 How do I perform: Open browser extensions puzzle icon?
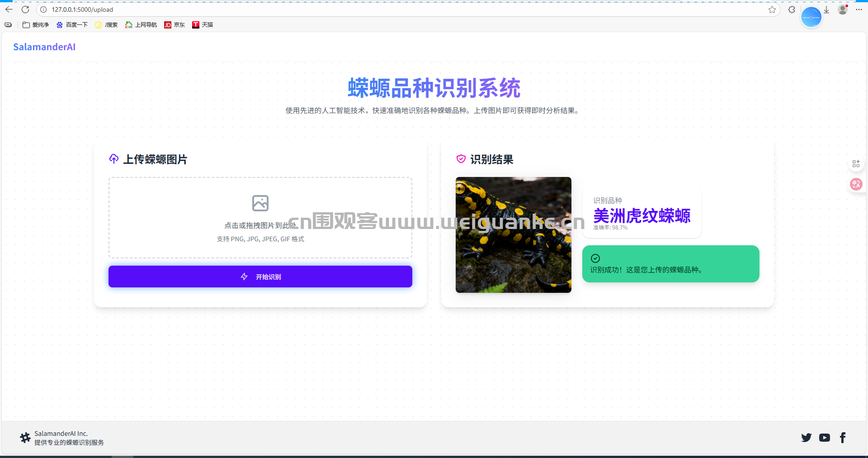(792, 10)
